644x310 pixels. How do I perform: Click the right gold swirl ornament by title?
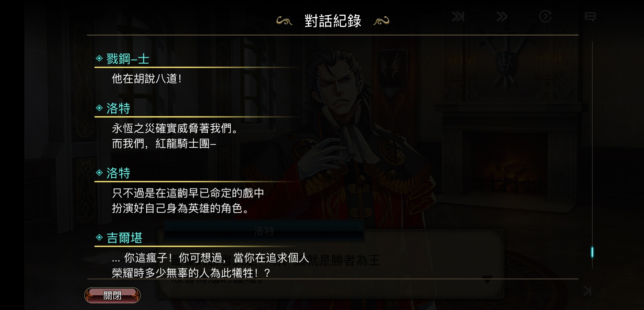coord(381,21)
